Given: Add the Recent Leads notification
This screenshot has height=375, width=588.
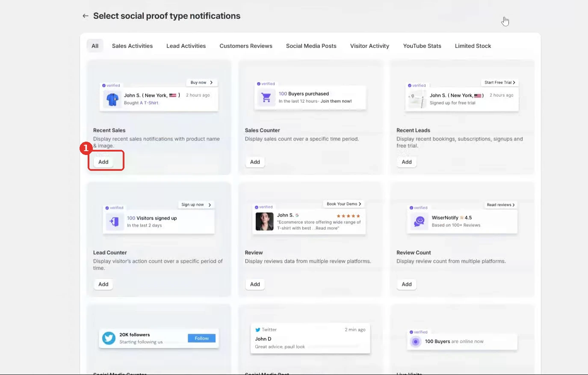Looking at the screenshot, I should [x=407, y=162].
